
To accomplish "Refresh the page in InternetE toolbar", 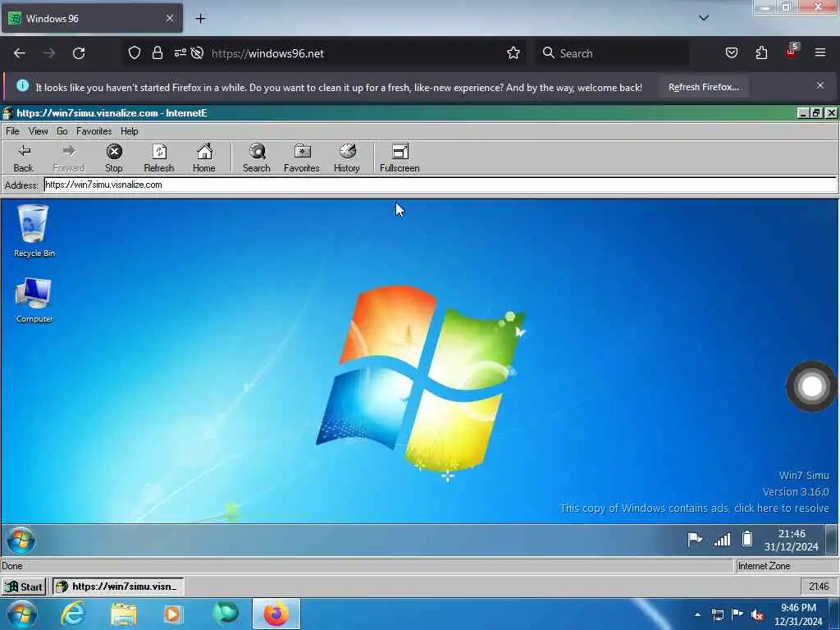I will click(x=159, y=158).
